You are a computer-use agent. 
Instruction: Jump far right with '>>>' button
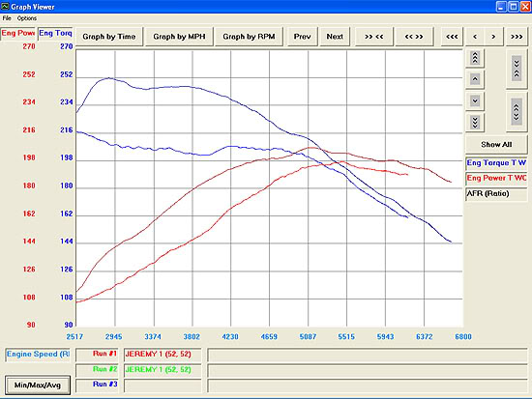click(517, 37)
